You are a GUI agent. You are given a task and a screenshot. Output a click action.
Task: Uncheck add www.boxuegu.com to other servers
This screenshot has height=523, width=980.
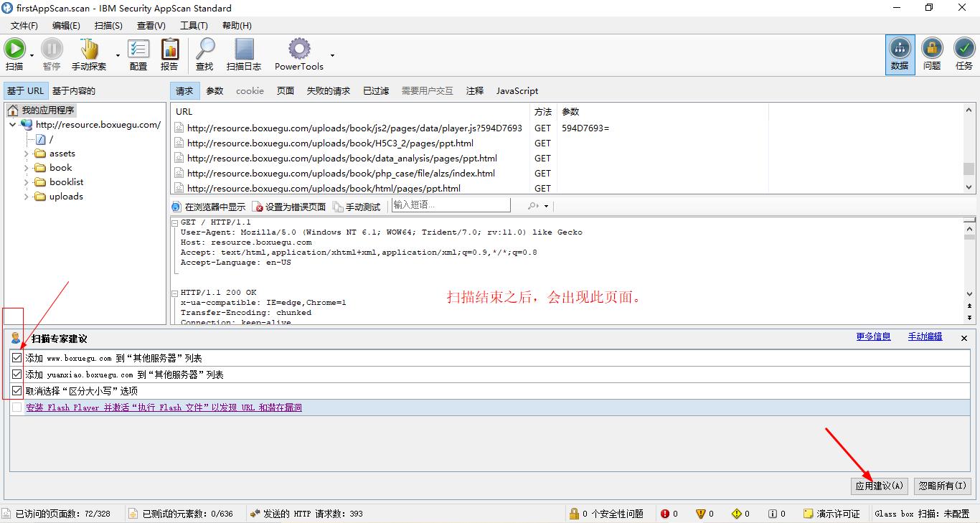coord(17,357)
